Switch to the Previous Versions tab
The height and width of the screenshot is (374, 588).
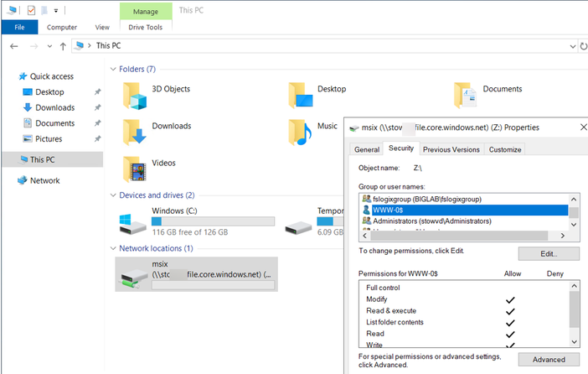tap(451, 149)
